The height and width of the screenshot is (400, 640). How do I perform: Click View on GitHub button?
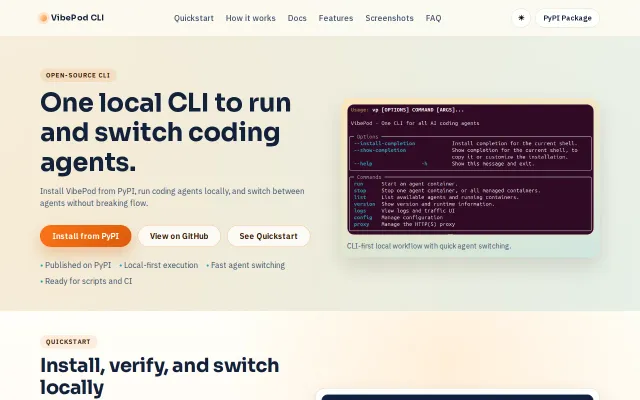click(179, 236)
